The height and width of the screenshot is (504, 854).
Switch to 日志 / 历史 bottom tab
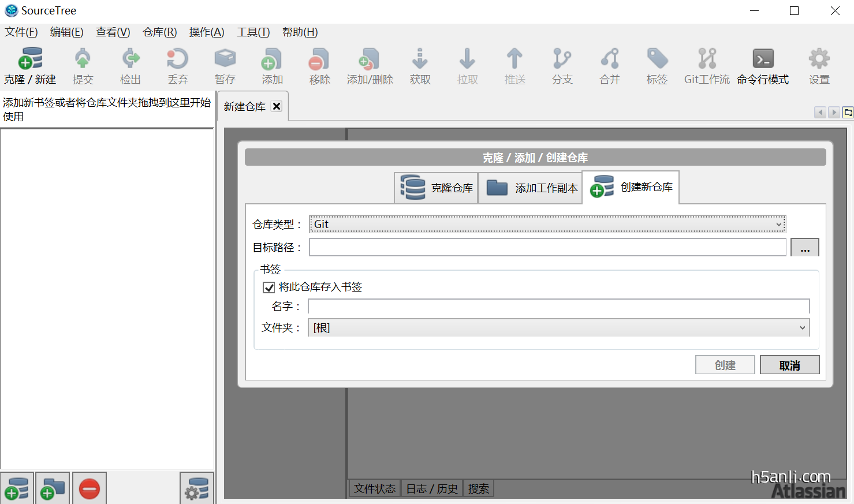tap(432, 488)
